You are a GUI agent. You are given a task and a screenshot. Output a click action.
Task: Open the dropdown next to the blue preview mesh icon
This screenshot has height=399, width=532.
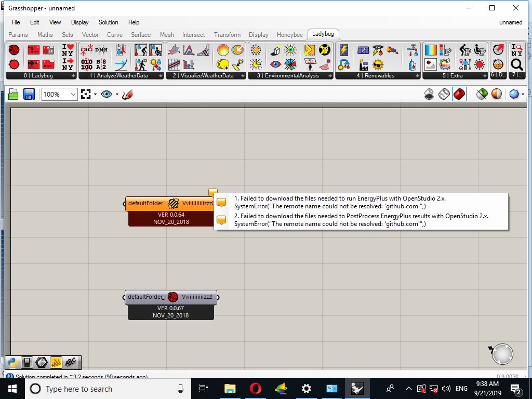click(x=523, y=95)
